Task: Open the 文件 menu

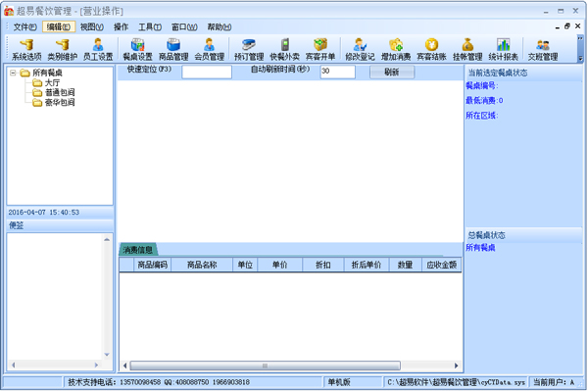Action: point(24,27)
